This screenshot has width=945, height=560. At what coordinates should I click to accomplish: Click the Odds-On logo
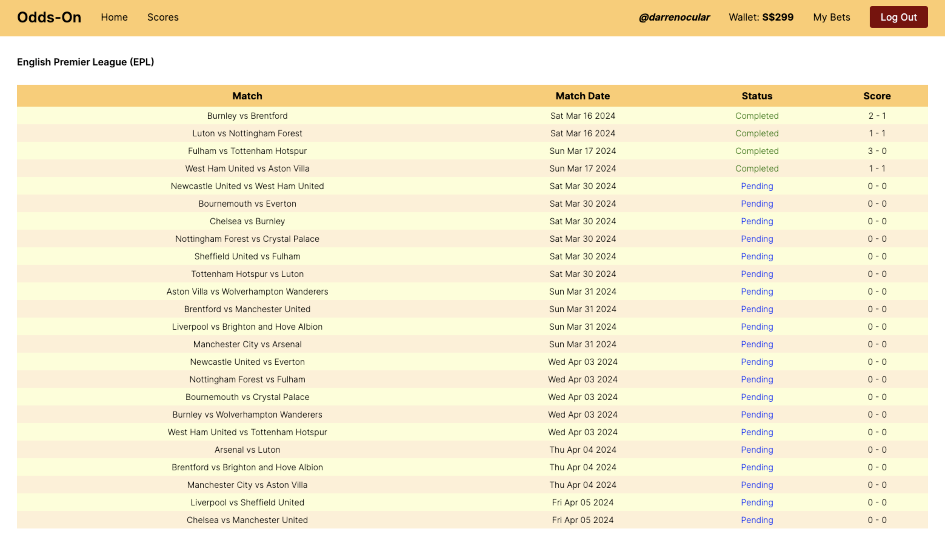pyautogui.click(x=49, y=17)
